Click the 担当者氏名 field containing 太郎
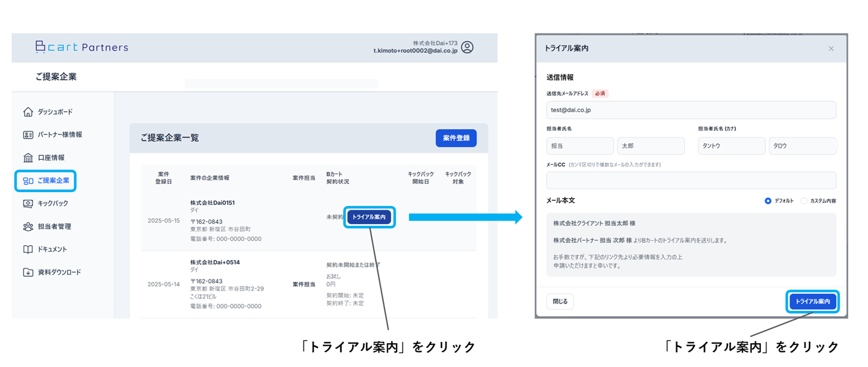 pos(651,146)
